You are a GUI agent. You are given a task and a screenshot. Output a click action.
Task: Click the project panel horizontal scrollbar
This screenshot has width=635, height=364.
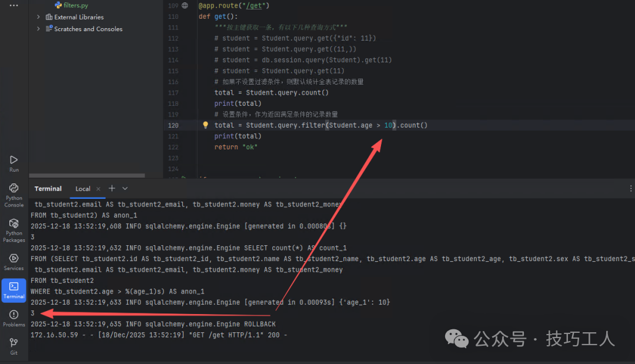coord(87,175)
